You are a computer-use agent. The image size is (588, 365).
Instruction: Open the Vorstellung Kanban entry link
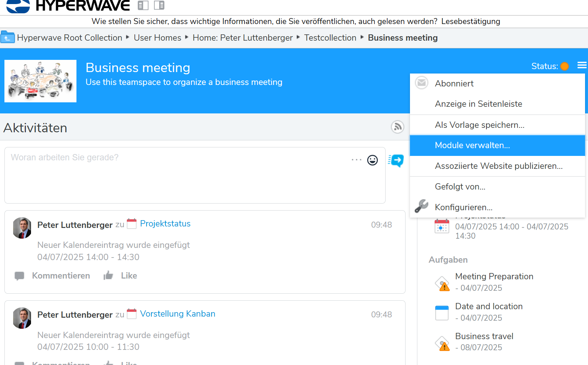tap(178, 314)
